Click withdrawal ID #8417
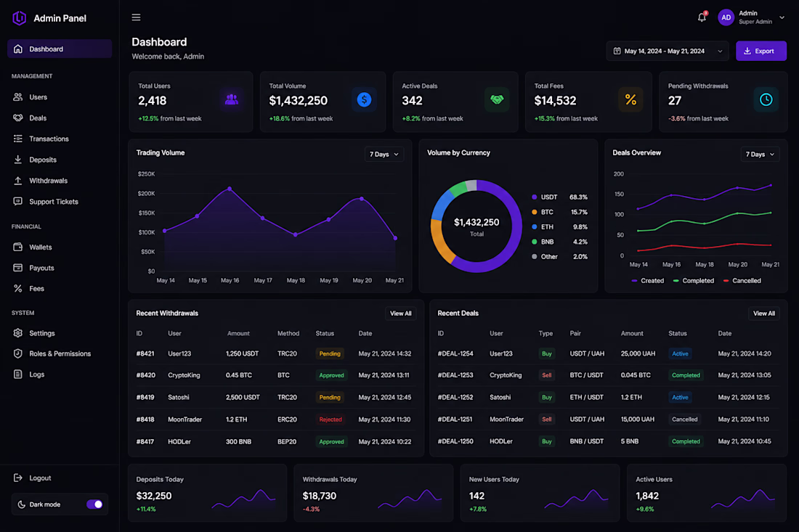The height and width of the screenshot is (532, 799). [x=145, y=441]
